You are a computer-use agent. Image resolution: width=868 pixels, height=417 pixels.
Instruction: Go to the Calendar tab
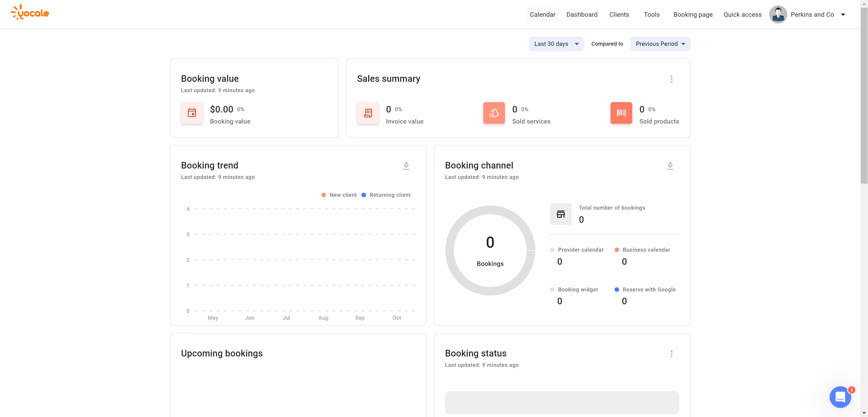point(542,14)
